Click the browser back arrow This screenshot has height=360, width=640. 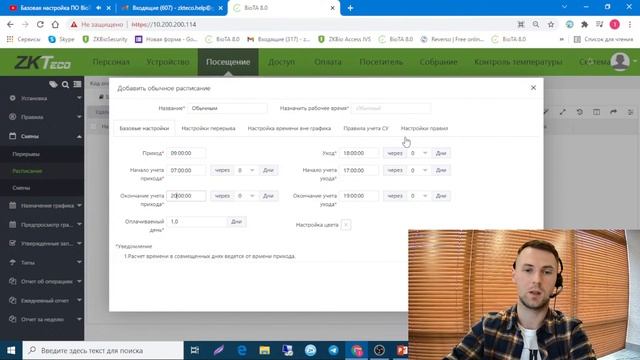10,24
